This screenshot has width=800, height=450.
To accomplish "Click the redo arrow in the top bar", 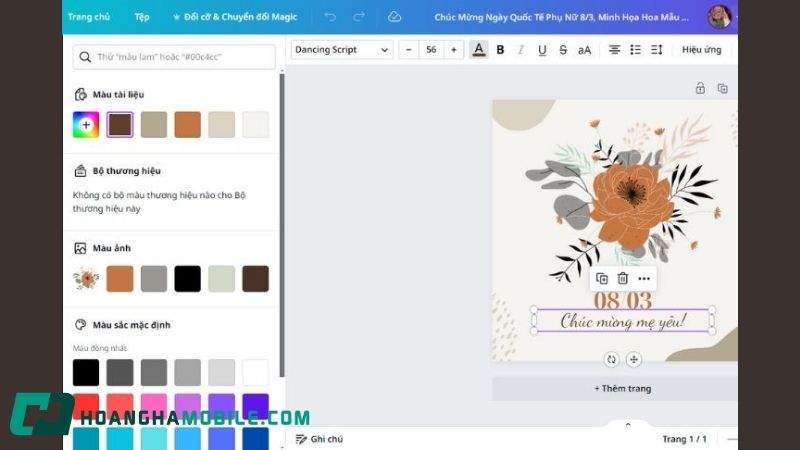I will [x=359, y=17].
